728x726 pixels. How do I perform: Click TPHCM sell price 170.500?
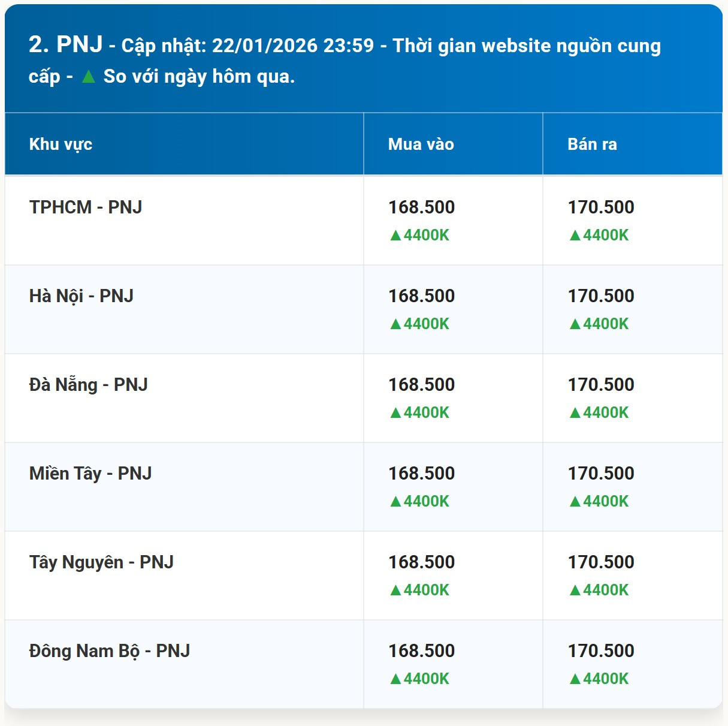pos(601,207)
